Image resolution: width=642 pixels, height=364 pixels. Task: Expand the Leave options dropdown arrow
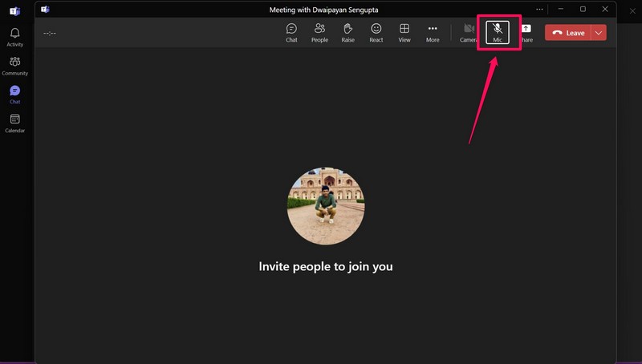(x=599, y=33)
